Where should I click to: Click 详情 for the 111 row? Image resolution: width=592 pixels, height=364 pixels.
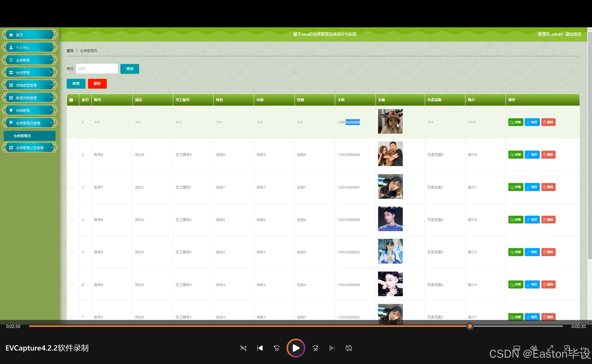point(516,122)
